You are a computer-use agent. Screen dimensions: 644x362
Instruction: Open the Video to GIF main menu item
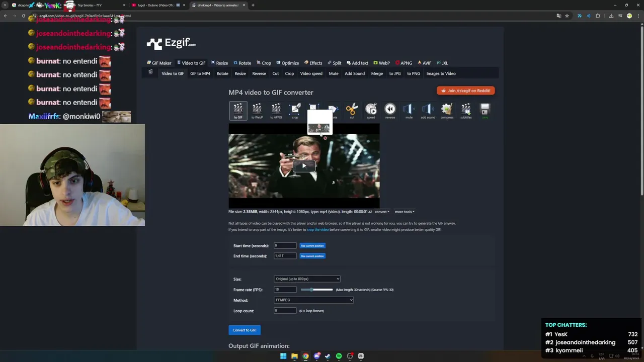191,63
